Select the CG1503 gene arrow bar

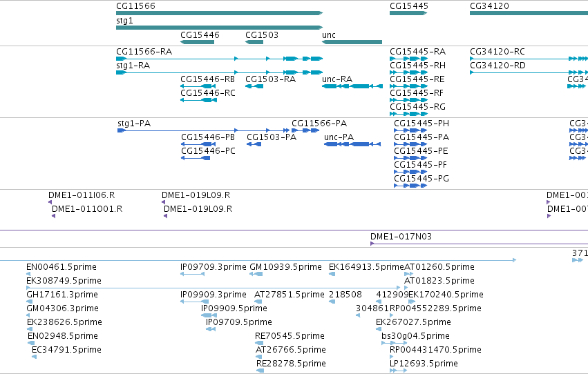[254, 42]
